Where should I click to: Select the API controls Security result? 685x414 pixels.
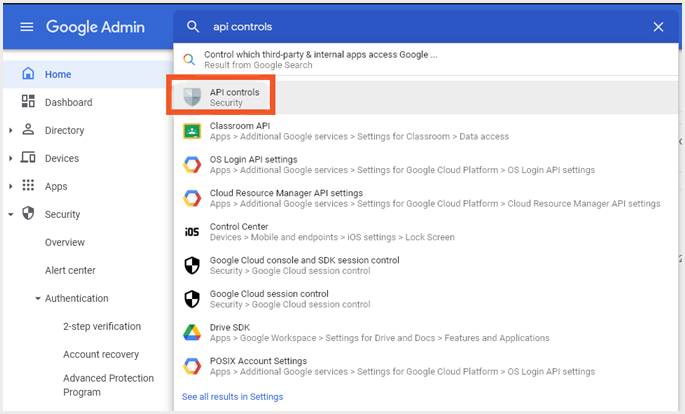pyautogui.click(x=426, y=97)
